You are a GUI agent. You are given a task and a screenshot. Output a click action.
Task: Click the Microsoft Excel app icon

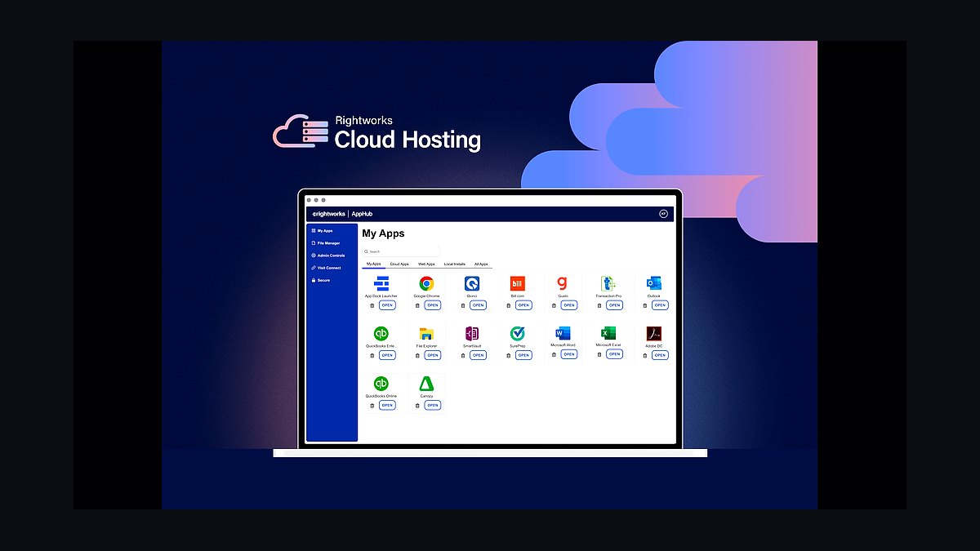pos(608,333)
